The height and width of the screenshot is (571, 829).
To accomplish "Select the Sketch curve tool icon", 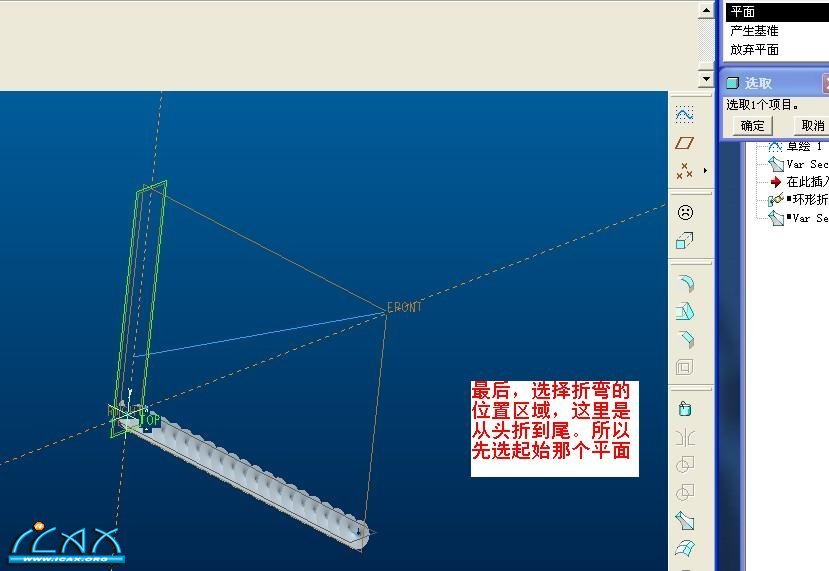I will pos(684,115).
